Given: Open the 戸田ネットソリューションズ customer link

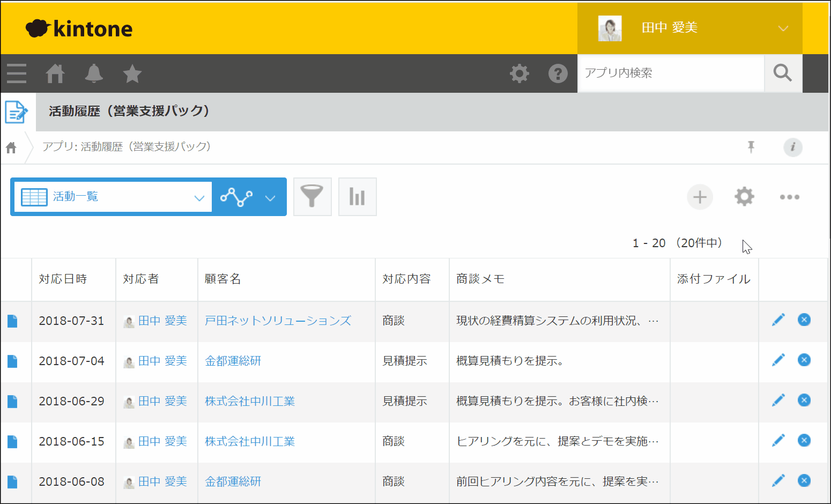Looking at the screenshot, I should point(278,320).
